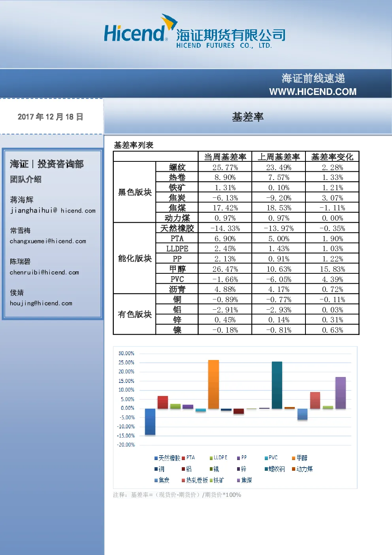Click the 30.00% y-axis label

pos(126,353)
